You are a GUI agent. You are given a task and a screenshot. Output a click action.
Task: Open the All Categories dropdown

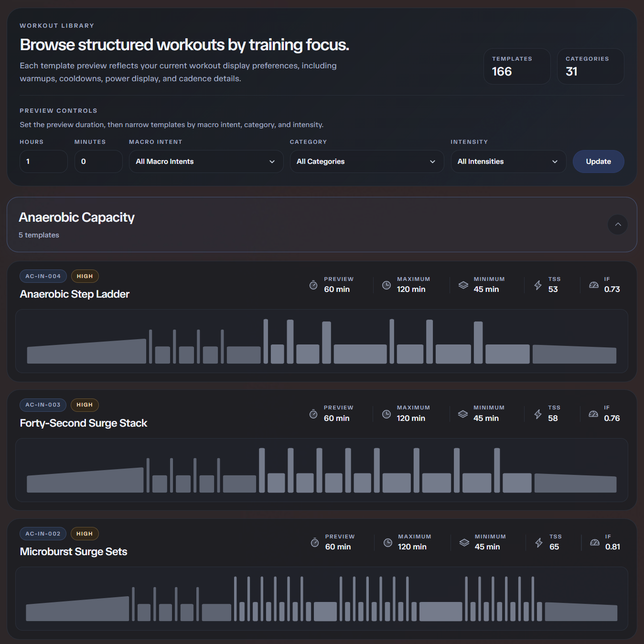[x=367, y=161]
